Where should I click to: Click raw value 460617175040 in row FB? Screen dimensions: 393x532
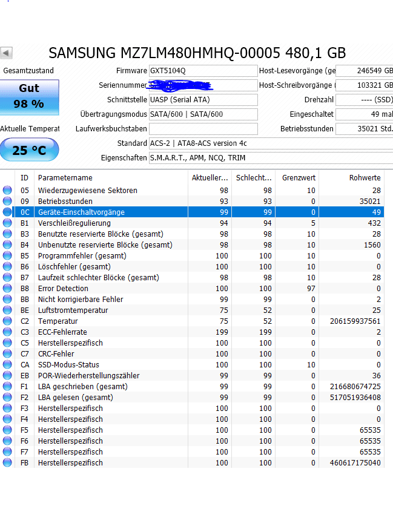pos(355,462)
